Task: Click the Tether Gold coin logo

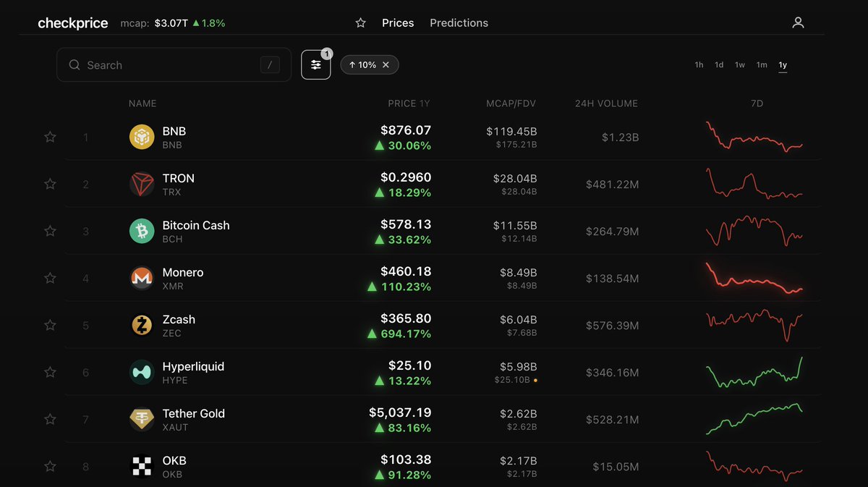Action: point(141,419)
